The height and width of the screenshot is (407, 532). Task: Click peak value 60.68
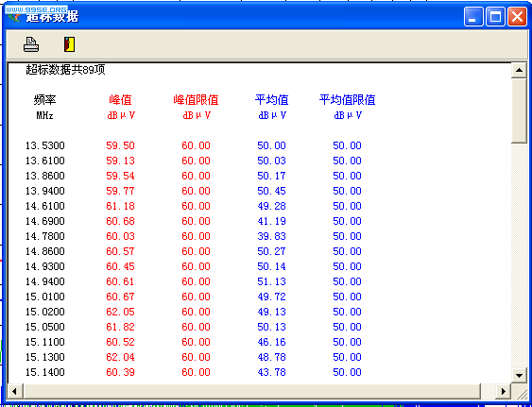pos(120,221)
